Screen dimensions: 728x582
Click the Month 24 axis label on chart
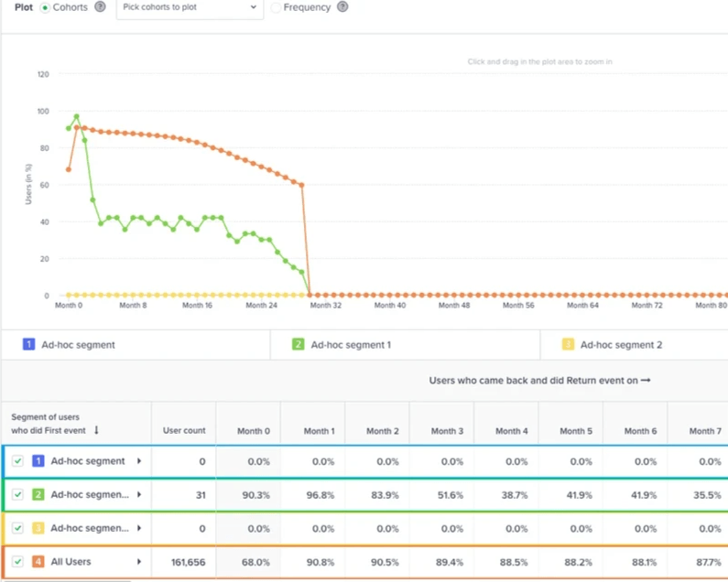261,305
